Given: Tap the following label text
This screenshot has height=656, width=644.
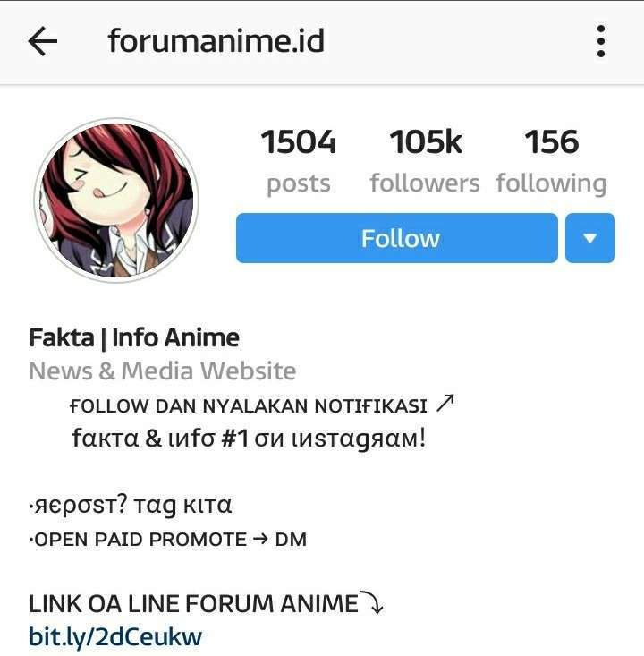Looking at the screenshot, I should coord(551,183).
